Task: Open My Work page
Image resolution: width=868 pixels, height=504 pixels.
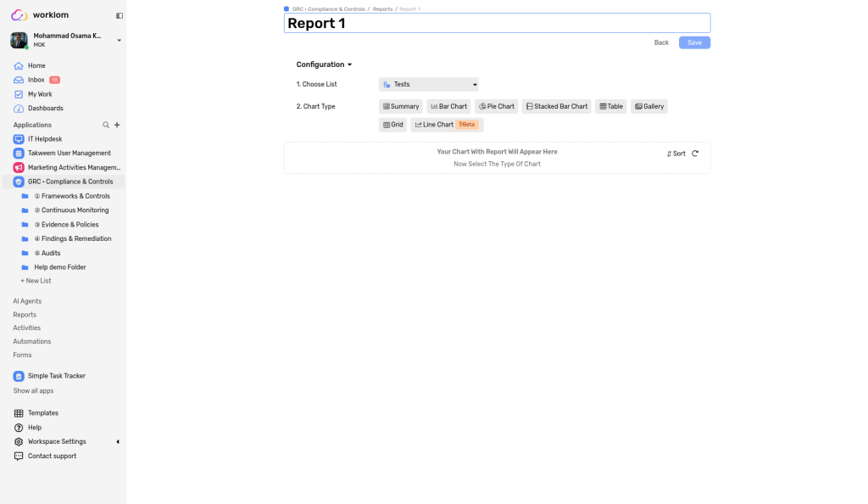Action: [40, 94]
